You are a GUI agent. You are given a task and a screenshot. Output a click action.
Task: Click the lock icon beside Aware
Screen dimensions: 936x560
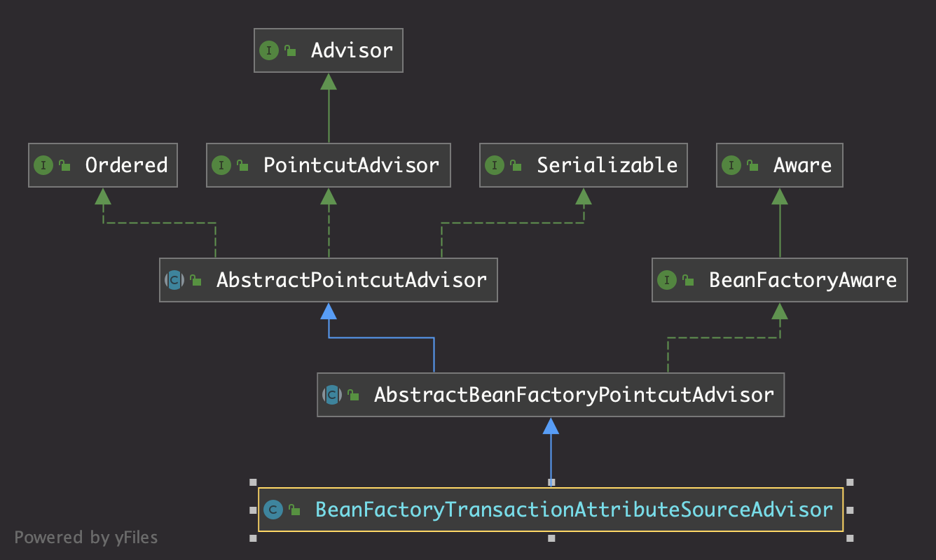tap(753, 165)
